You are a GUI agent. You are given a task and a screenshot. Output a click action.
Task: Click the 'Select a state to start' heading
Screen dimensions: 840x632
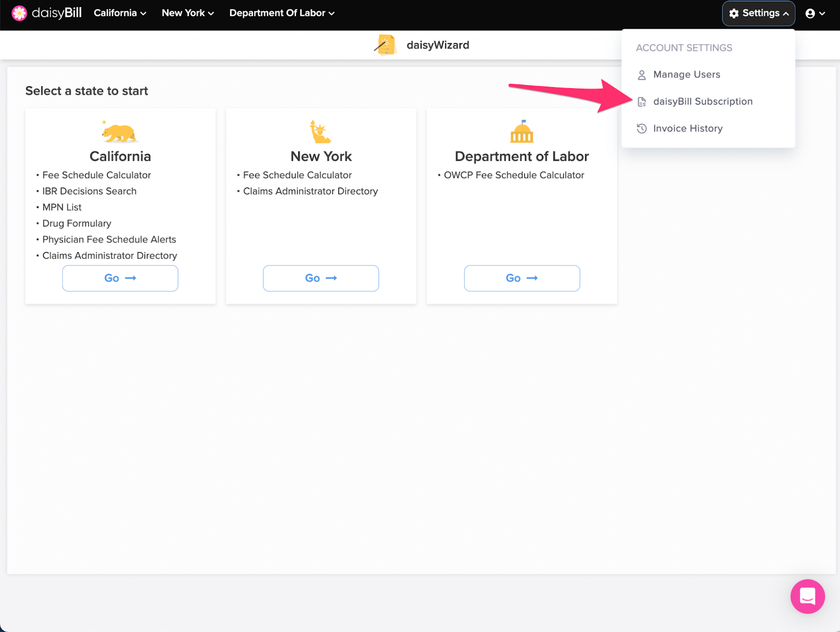(87, 91)
